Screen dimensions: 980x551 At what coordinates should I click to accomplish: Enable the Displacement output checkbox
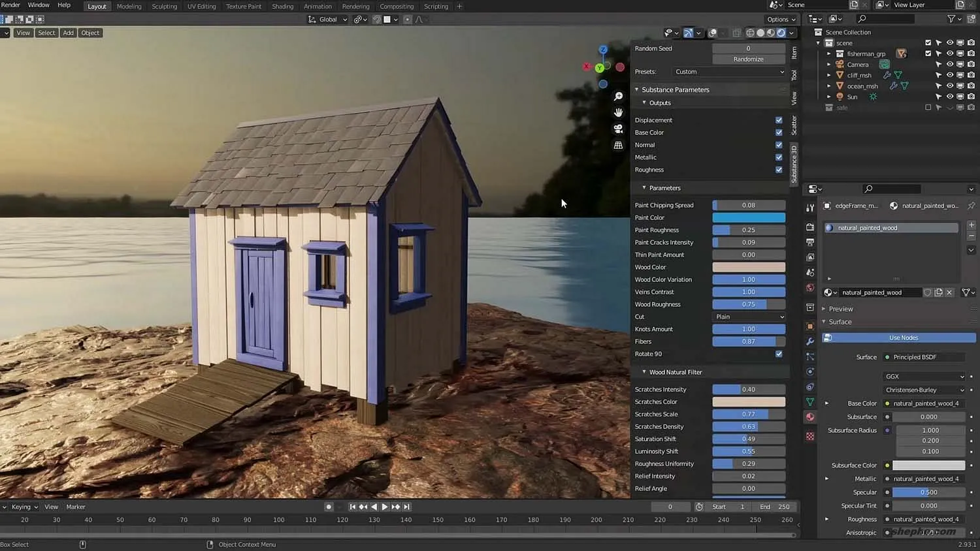(x=778, y=119)
